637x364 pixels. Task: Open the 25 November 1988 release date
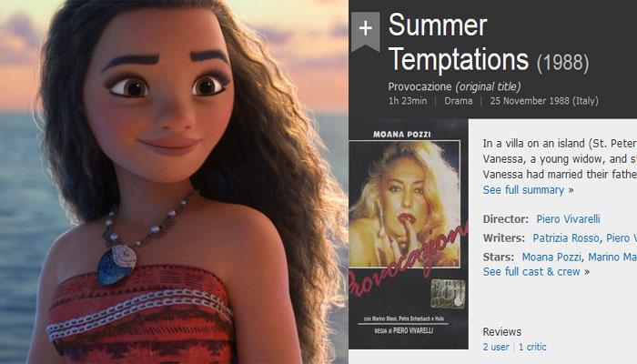click(544, 101)
